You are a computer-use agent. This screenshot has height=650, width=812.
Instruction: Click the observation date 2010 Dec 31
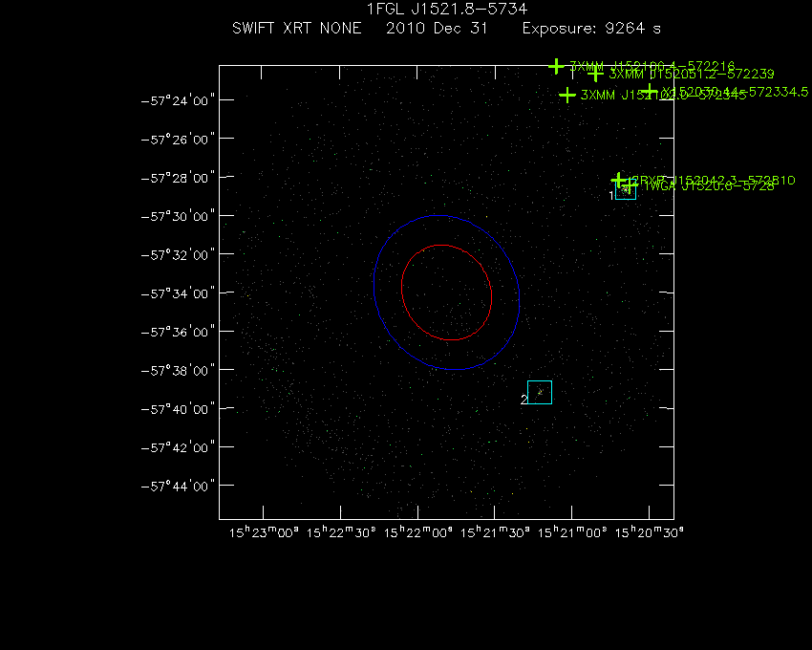tap(437, 28)
